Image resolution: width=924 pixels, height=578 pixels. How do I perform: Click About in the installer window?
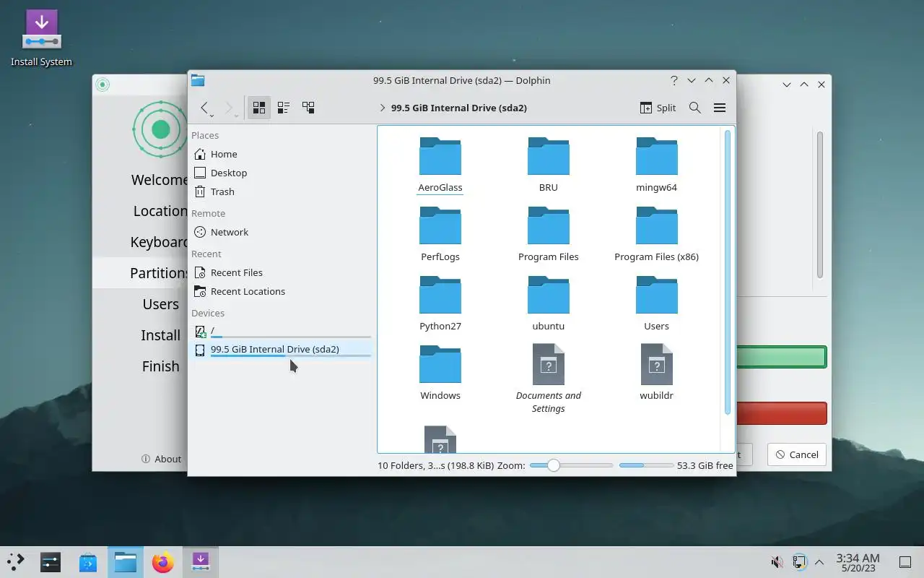[x=162, y=459]
